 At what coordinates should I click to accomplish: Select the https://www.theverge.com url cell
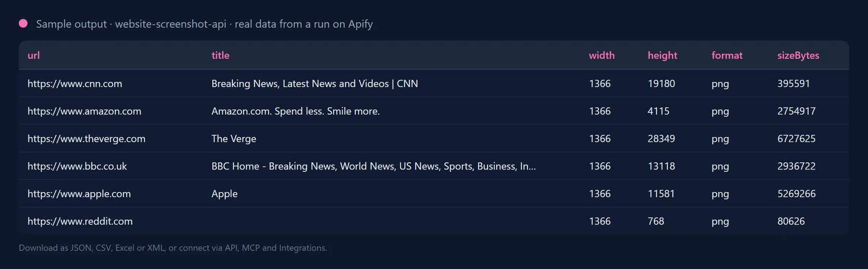pos(86,139)
